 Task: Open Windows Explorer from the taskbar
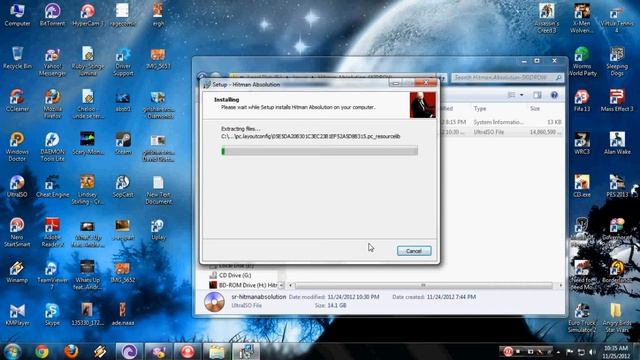pos(217,351)
